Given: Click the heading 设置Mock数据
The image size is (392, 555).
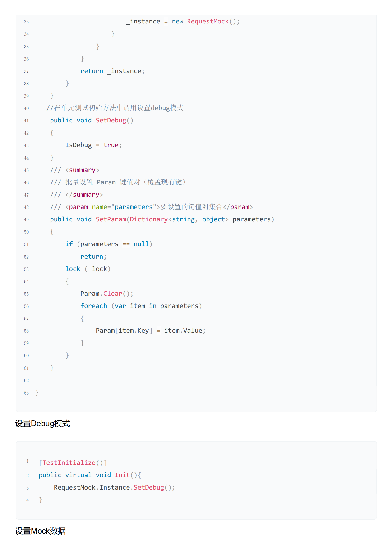Looking at the screenshot, I should click(40, 531).
